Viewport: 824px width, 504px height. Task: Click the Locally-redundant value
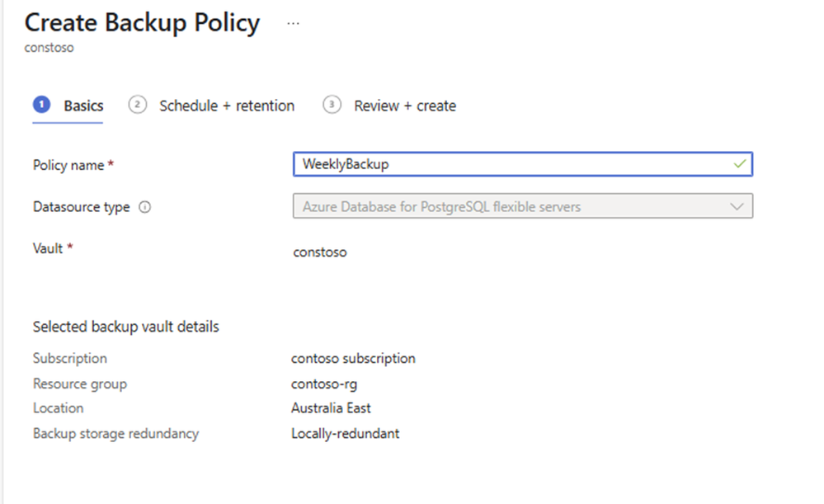tap(346, 434)
